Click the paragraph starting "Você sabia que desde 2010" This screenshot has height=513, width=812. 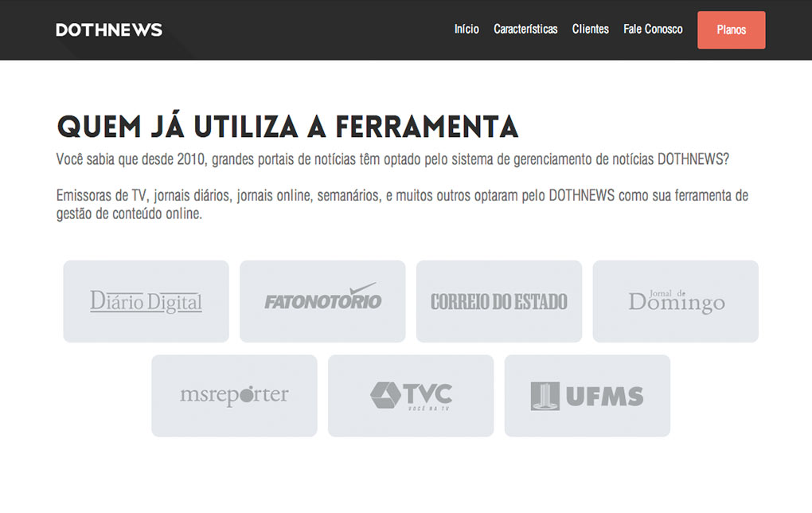click(392, 159)
